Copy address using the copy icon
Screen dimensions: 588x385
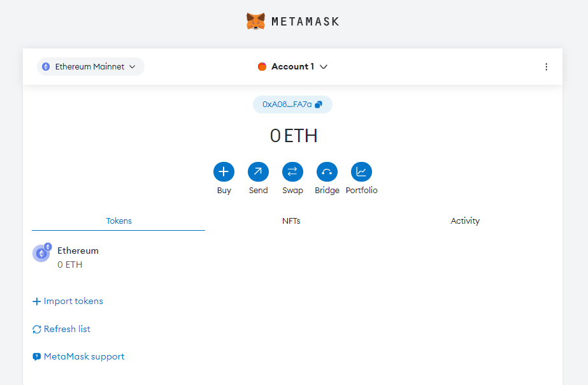click(319, 105)
